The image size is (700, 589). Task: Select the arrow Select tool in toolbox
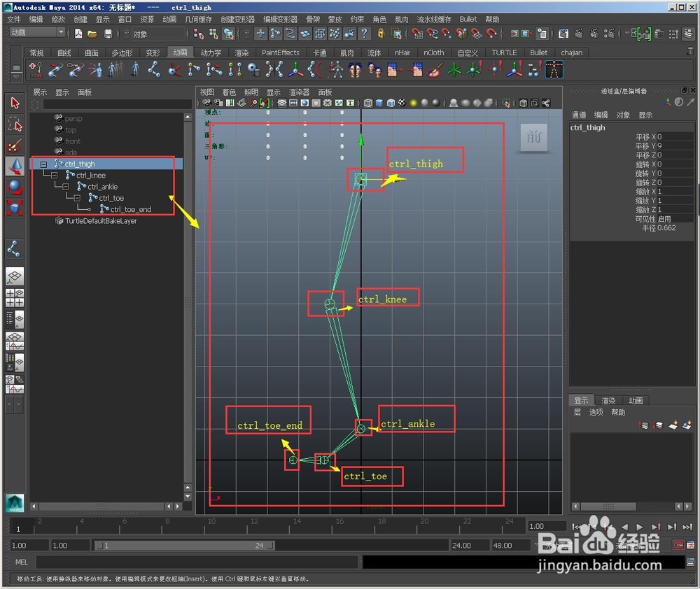pos(15,103)
